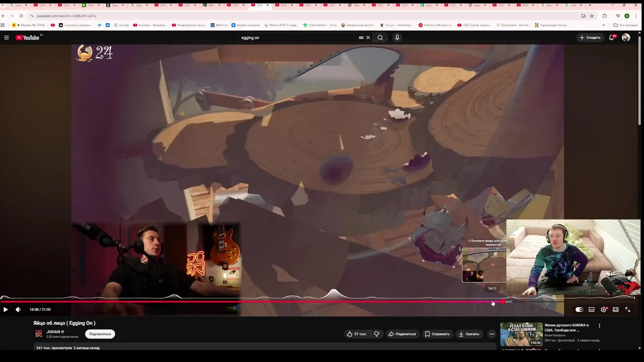Go back with browser back arrow

pos(4,16)
